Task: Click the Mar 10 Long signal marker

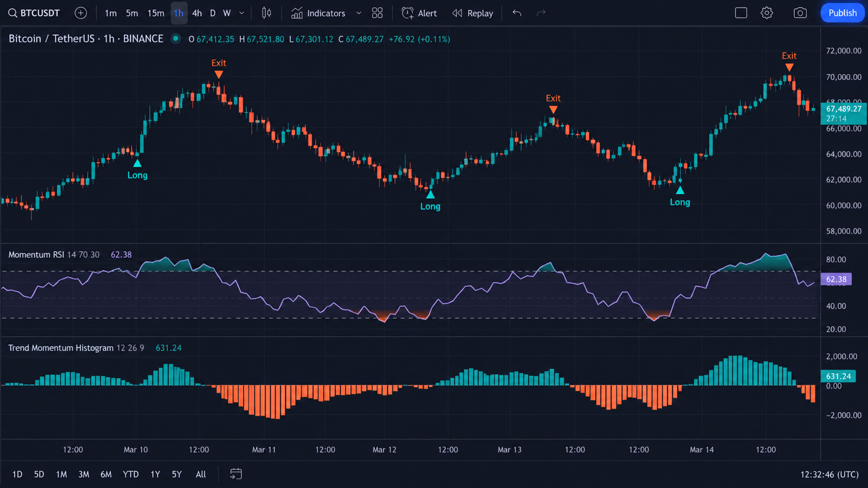Action: pos(137,169)
